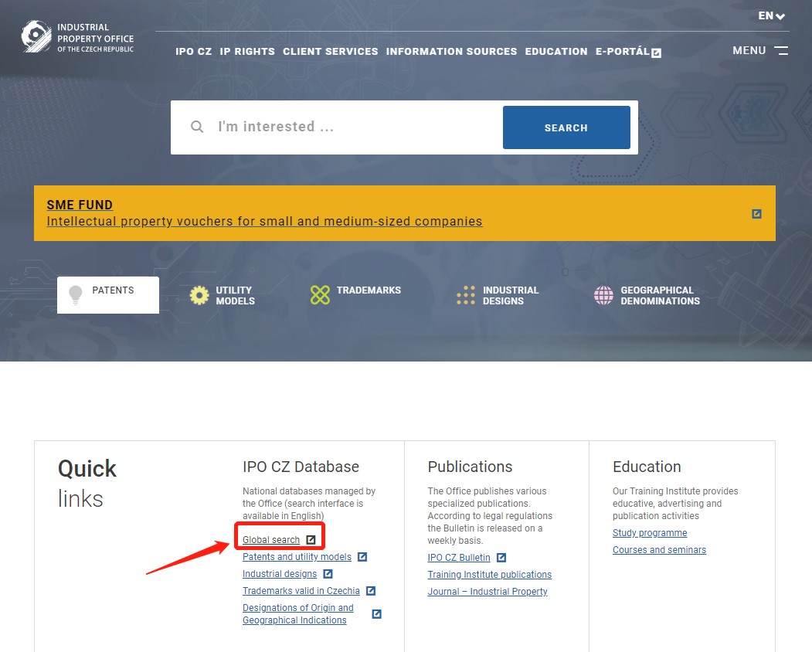The image size is (812, 652).
Task: Open the INFORMATION SOURCES menu item
Action: tap(451, 51)
